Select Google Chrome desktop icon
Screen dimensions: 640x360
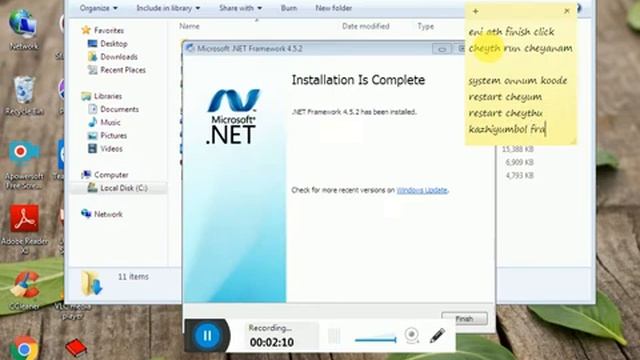[24, 348]
